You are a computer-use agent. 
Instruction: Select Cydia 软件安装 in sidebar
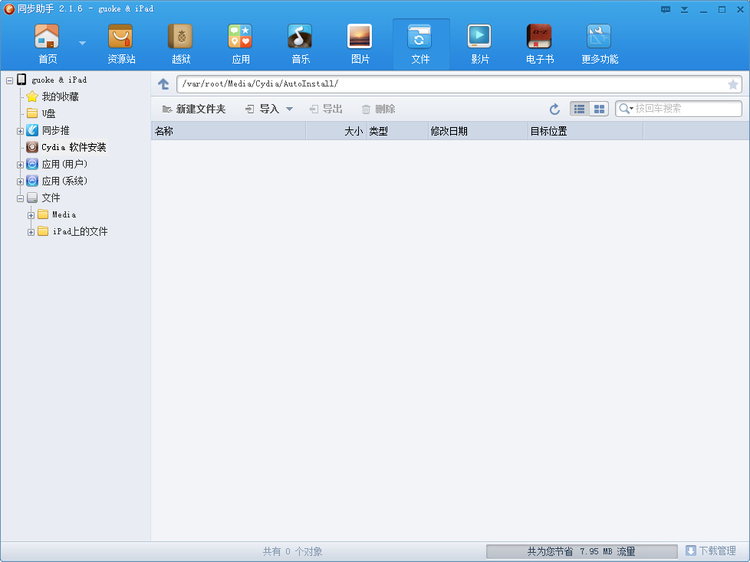(74, 147)
